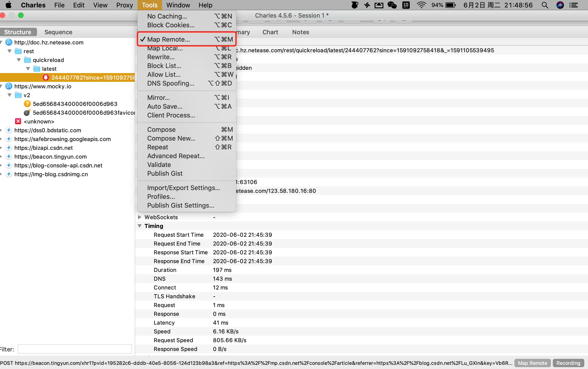The width and height of the screenshot is (588, 369).
Task: Open the File menu
Action: [x=59, y=5]
